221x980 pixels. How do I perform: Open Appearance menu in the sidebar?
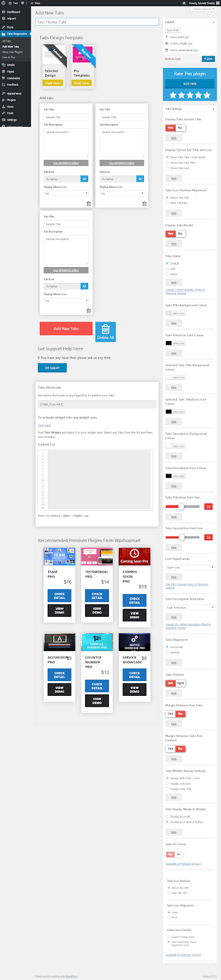[14, 93]
